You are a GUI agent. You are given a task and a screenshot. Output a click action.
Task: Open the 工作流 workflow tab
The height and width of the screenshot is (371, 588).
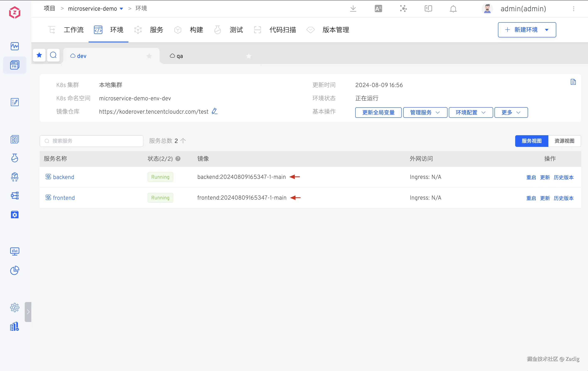coord(73,30)
